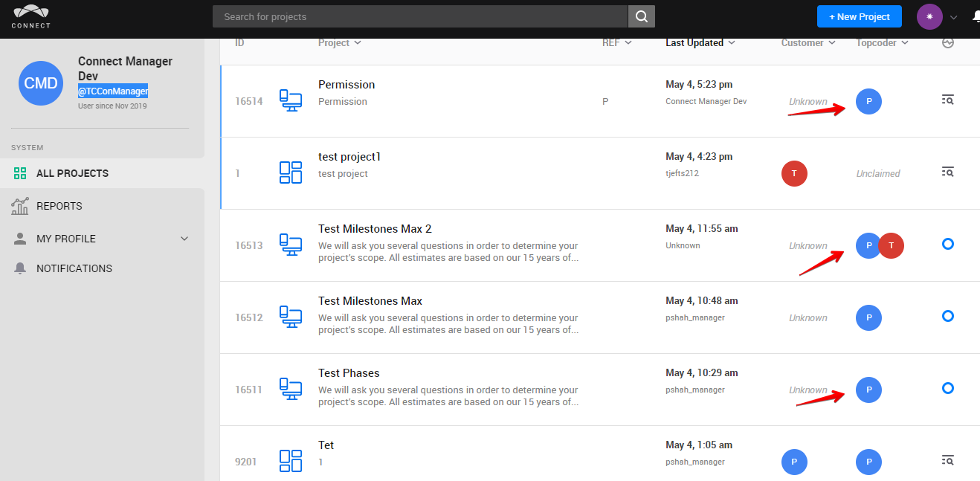Open MY PROFILE in sidebar
The image size is (980, 481).
pos(102,239)
